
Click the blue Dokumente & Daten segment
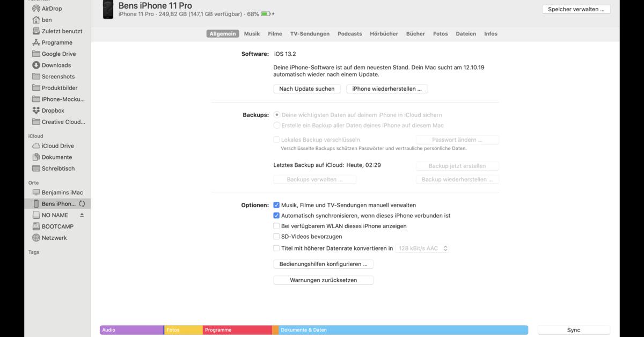pyautogui.click(x=403, y=330)
